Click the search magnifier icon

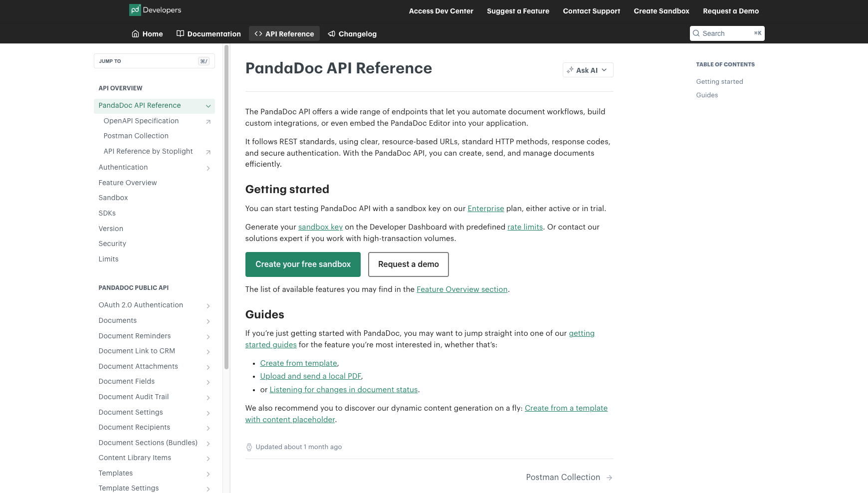696,33
